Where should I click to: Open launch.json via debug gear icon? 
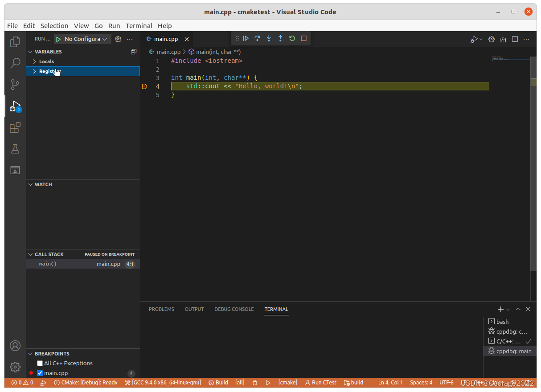coord(118,39)
